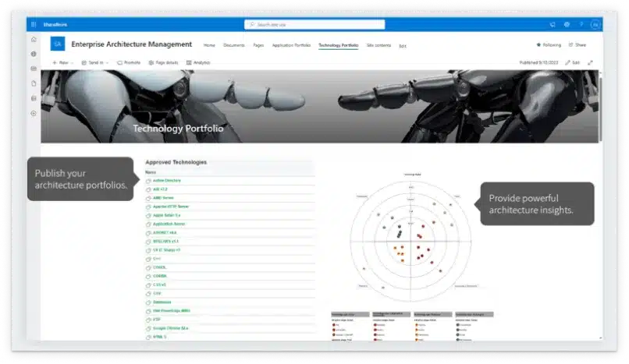Image resolution: width=629 pixels, height=364 pixels.
Task: Open the My lists icon in left rail
Action: (x=34, y=98)
